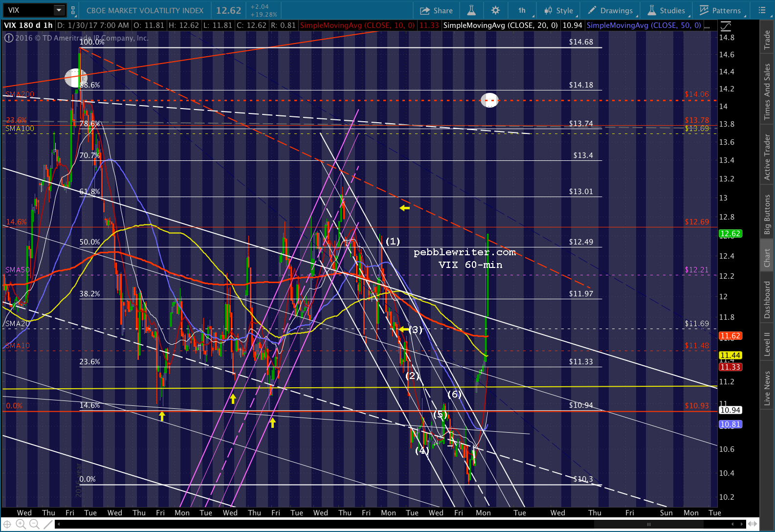Click the SimpleMovingAvg (CLOSE, 10, 0) study label

click(x=357, y=25)
